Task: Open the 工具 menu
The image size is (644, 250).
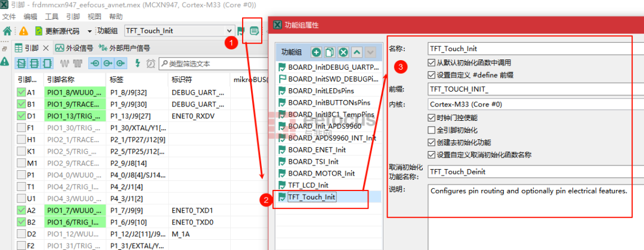Action: point(52,17)
